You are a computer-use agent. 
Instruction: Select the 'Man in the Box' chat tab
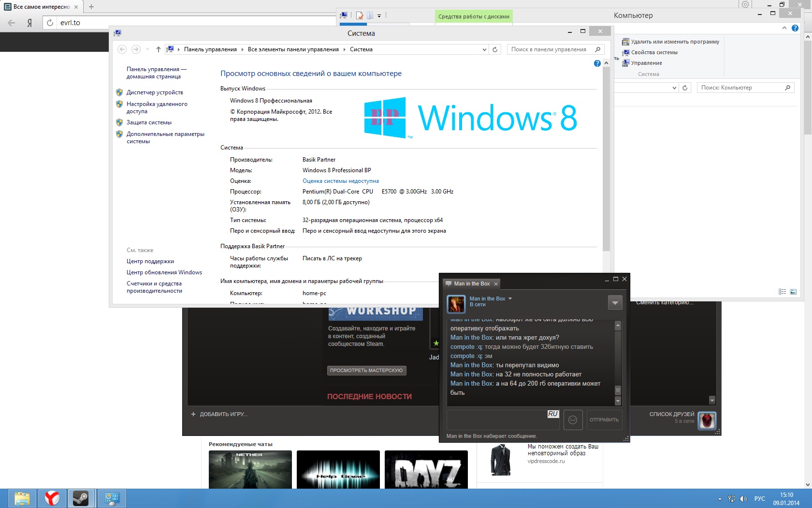(x=471, y=284)
